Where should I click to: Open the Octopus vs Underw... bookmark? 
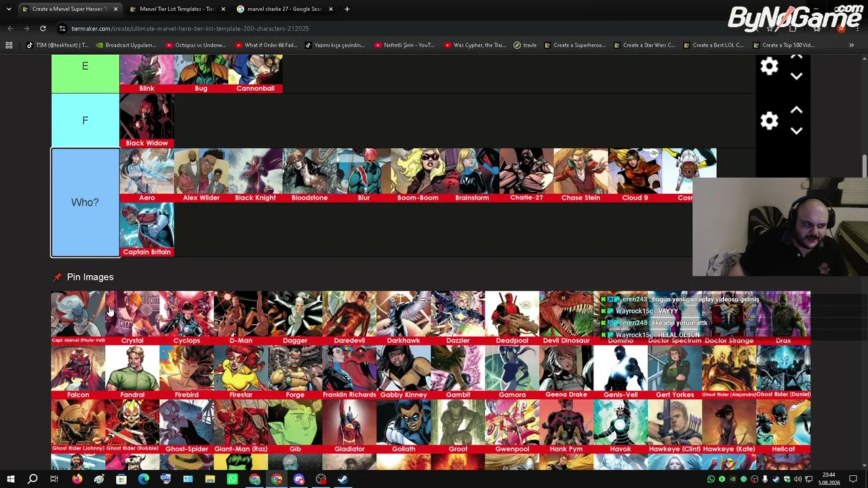195,45
